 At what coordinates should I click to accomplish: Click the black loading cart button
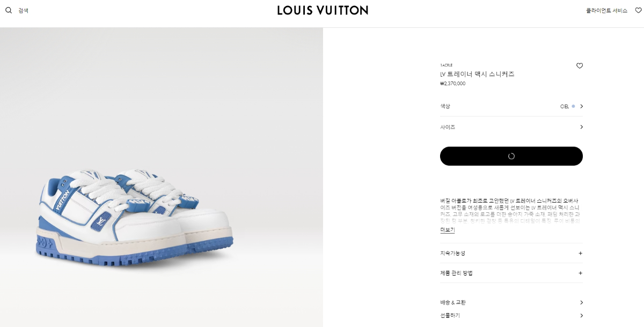point(511,156)
